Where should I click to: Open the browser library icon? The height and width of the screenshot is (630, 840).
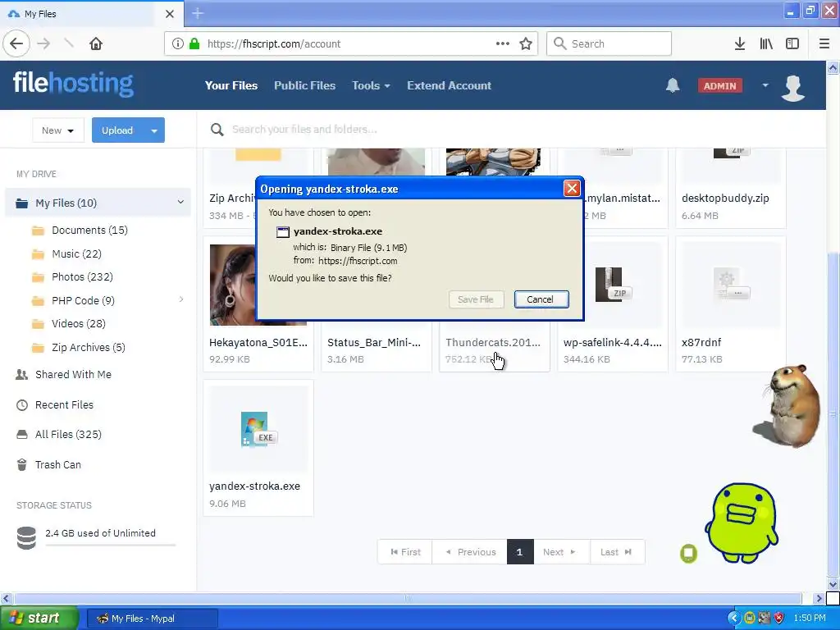[766, 43]
